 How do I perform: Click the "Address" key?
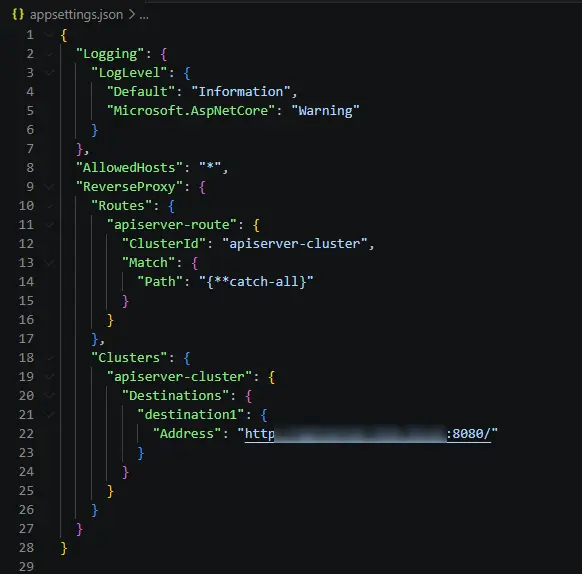point(187,434)
